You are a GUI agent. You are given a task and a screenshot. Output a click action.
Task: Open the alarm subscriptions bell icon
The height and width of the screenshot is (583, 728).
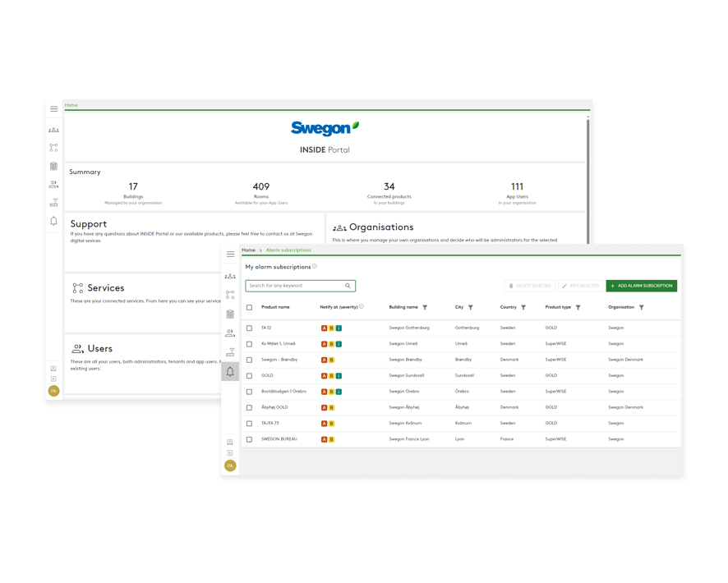coord(230,371)
